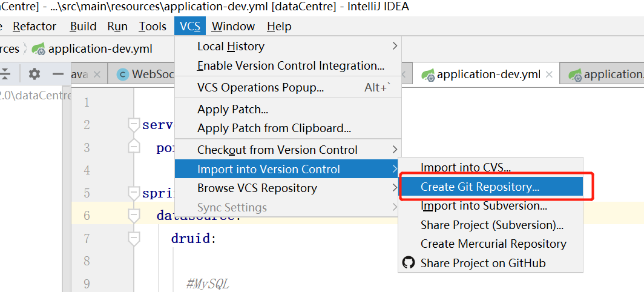This screenshot has height=292, width=644.
Task: Click application-dev.yml in the breadcrumb
Action: click(x=100, y=49)
